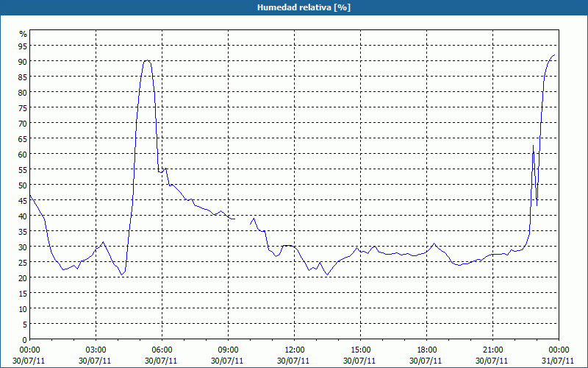This screenshot has height=368, width=588.
Task: Click the 00:00 time label above 30/07/11
Action: [29, 350]
